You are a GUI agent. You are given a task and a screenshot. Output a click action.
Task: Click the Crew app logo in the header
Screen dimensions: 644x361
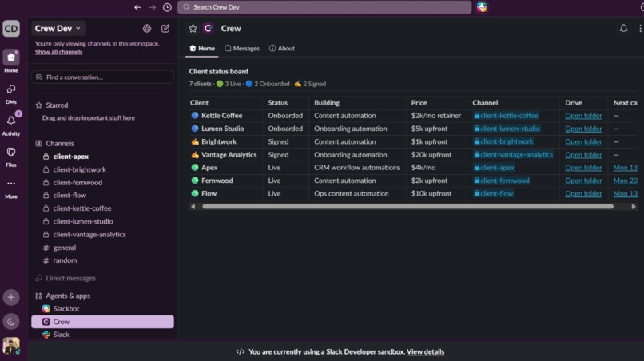209,28
